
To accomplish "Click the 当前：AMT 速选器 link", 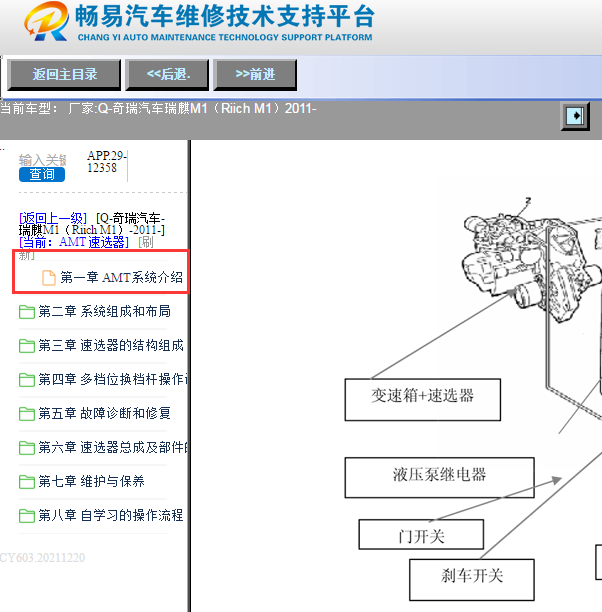I will (74, 242).
